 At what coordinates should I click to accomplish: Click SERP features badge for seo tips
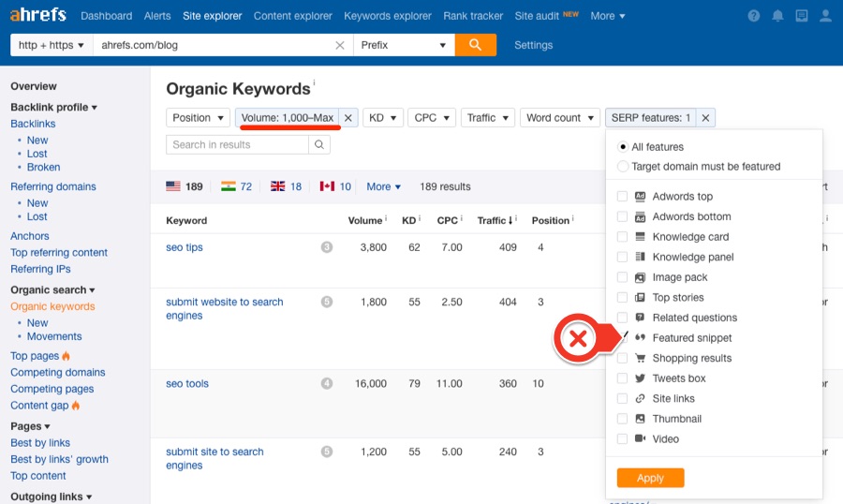[x=327, y=247]
